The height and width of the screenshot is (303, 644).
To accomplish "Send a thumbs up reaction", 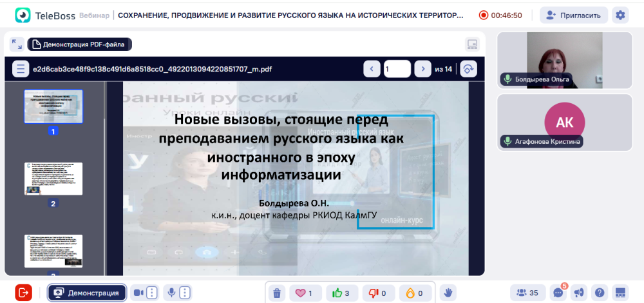I will pyautogui.click(x=342, y=293).
